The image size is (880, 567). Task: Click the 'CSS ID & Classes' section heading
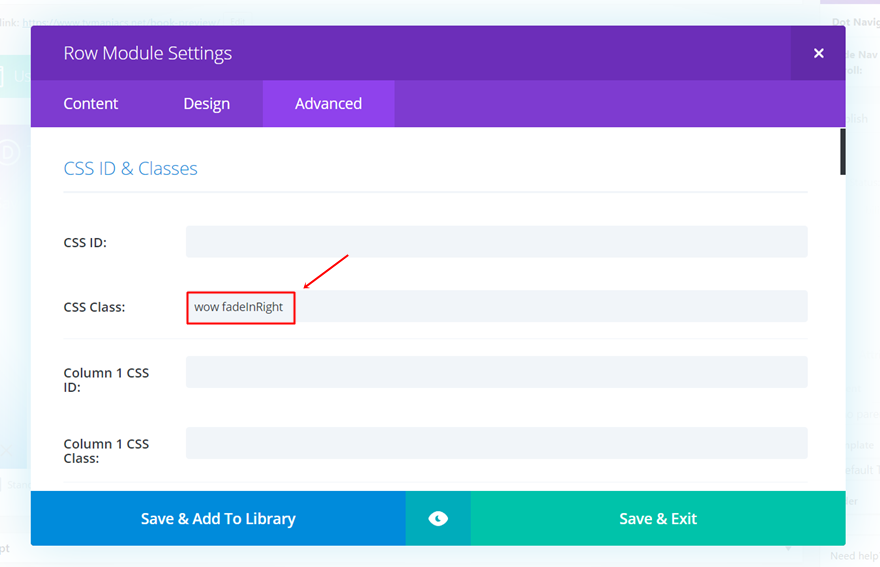pos(131,169)
